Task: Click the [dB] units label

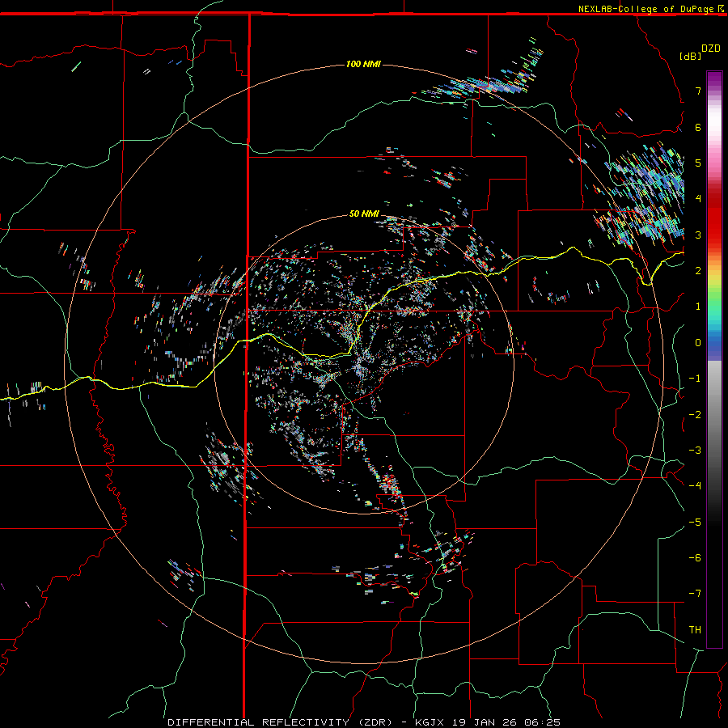Action: 690,56
